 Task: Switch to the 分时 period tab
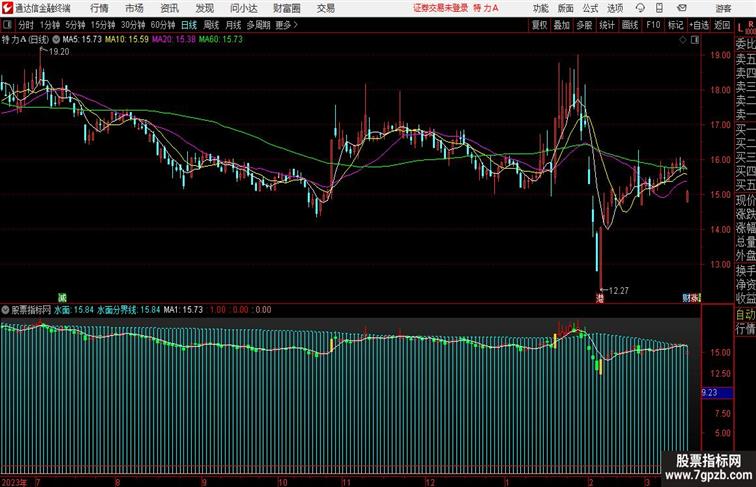coord(26,25)
